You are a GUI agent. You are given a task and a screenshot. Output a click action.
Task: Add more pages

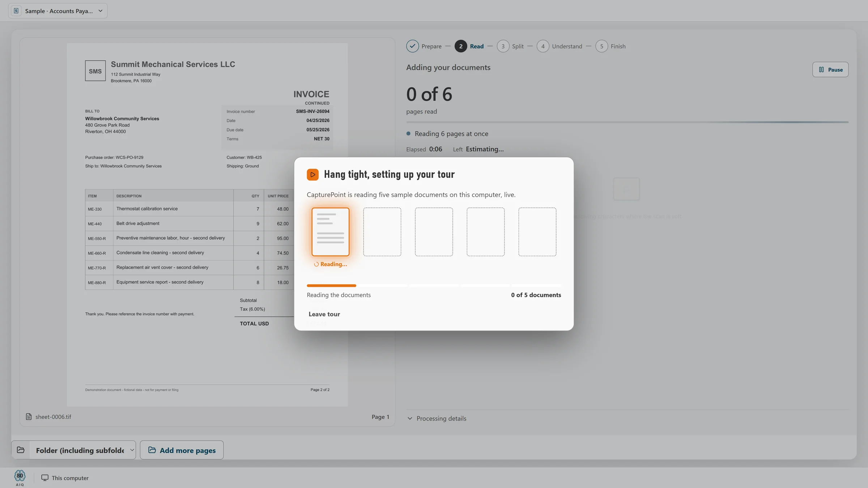point(182,450)
